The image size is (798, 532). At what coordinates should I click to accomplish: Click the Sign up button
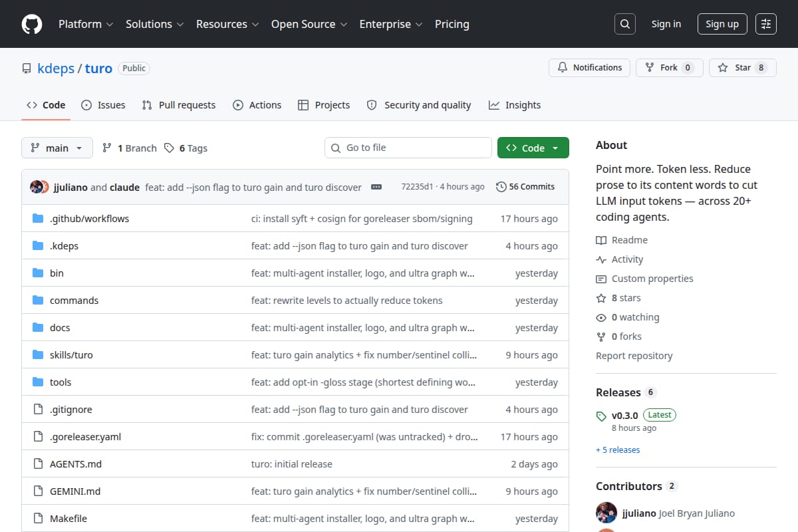click(x=722, y=24)
